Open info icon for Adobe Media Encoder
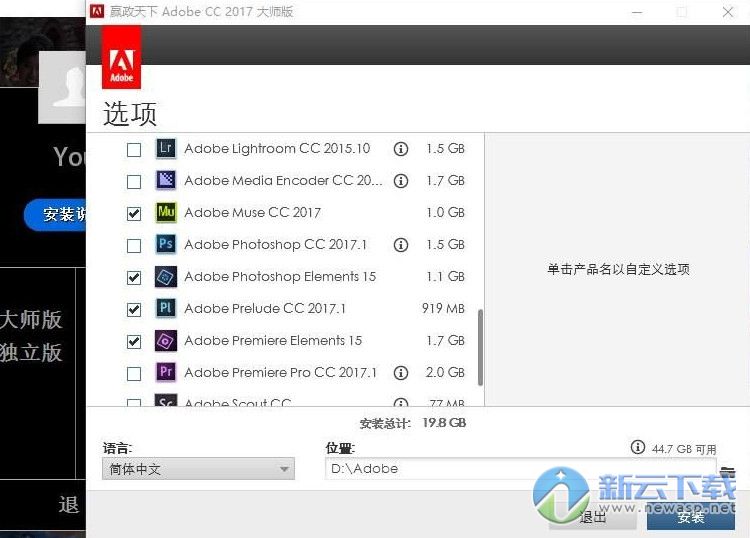 click(400, 181)
